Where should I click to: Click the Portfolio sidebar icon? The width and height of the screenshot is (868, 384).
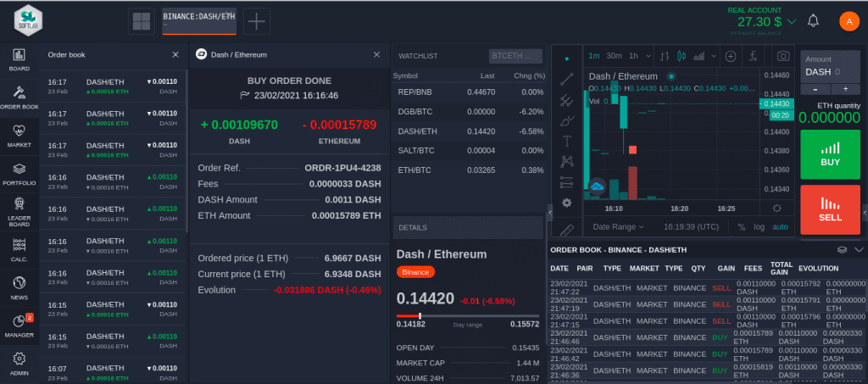(x=19, y=173)
